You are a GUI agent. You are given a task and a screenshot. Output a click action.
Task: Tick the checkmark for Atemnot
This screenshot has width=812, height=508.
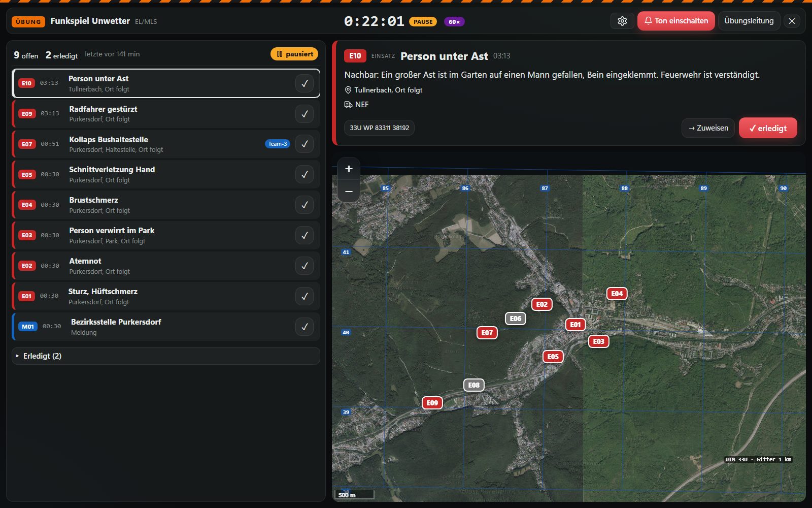[x=304, y=266]
